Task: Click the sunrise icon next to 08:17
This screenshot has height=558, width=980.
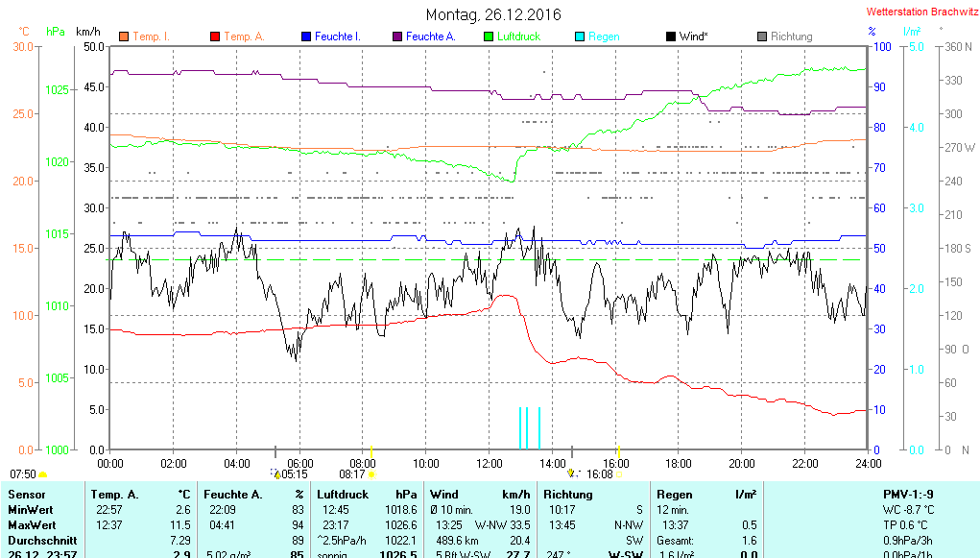Action: point(371,474)
